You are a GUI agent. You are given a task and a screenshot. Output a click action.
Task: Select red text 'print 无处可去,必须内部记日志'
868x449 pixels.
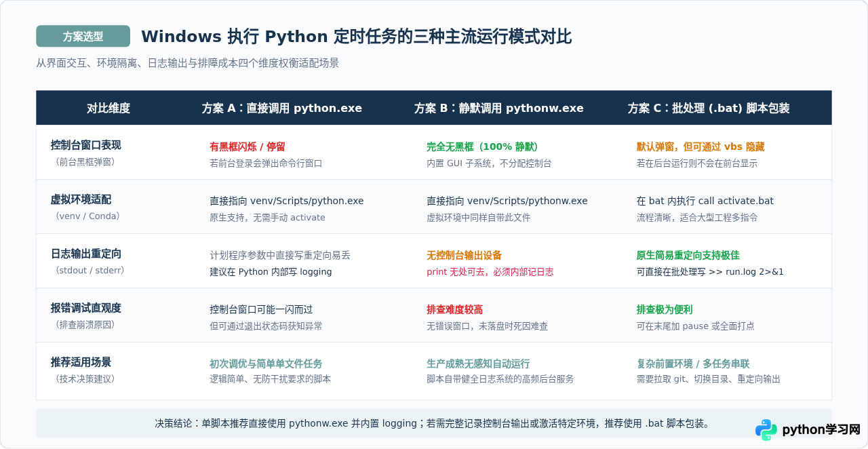tap(490, 272)
